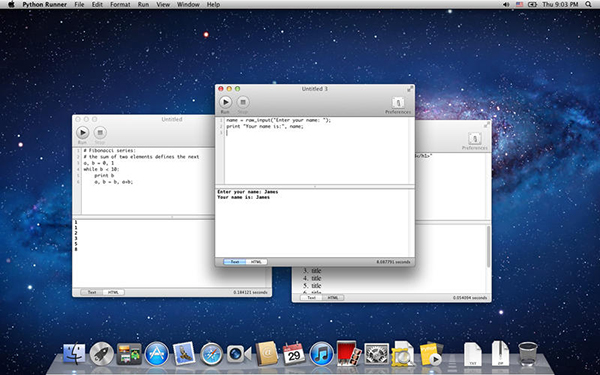Click the 'while b < 10:' code line
The width and height of the screenshot is (600, 375).
click(x=101, y=169)
